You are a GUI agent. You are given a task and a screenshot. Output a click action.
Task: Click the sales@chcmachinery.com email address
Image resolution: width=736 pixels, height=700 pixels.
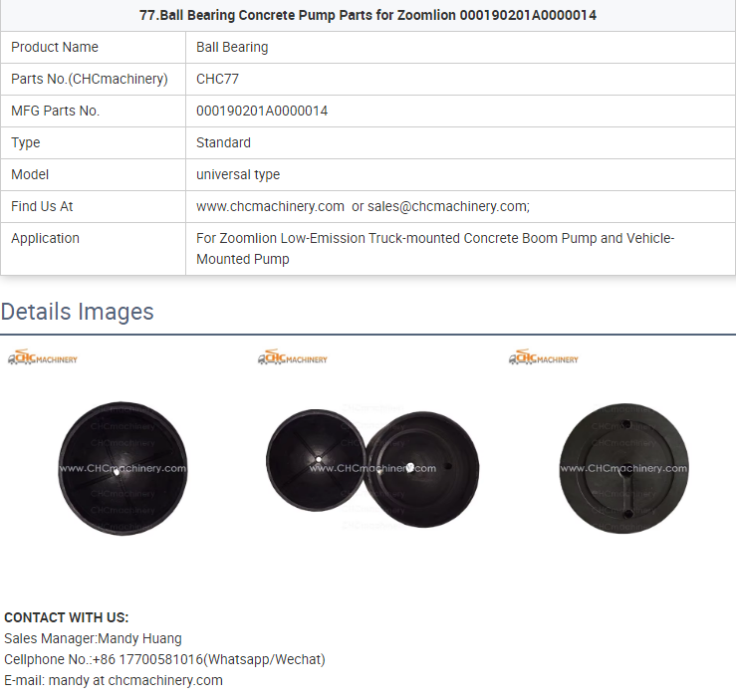pyautogui.click(x=447, y=206)
